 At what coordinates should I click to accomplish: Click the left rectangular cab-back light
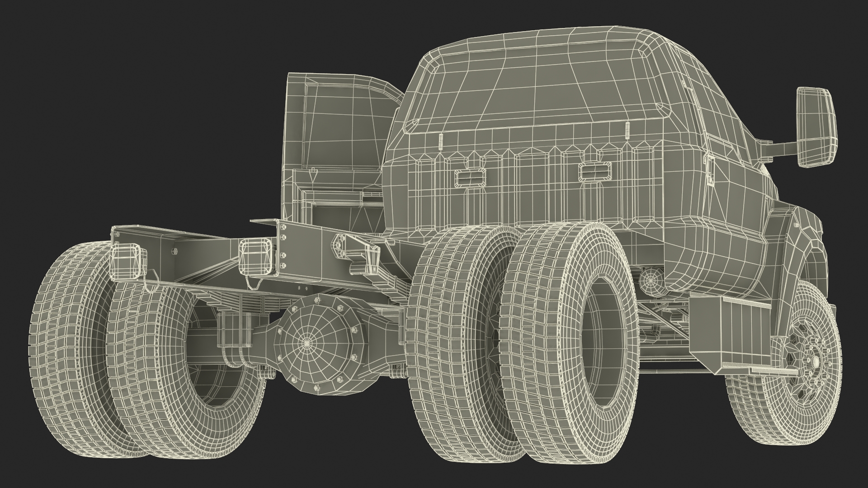point(469,177)
